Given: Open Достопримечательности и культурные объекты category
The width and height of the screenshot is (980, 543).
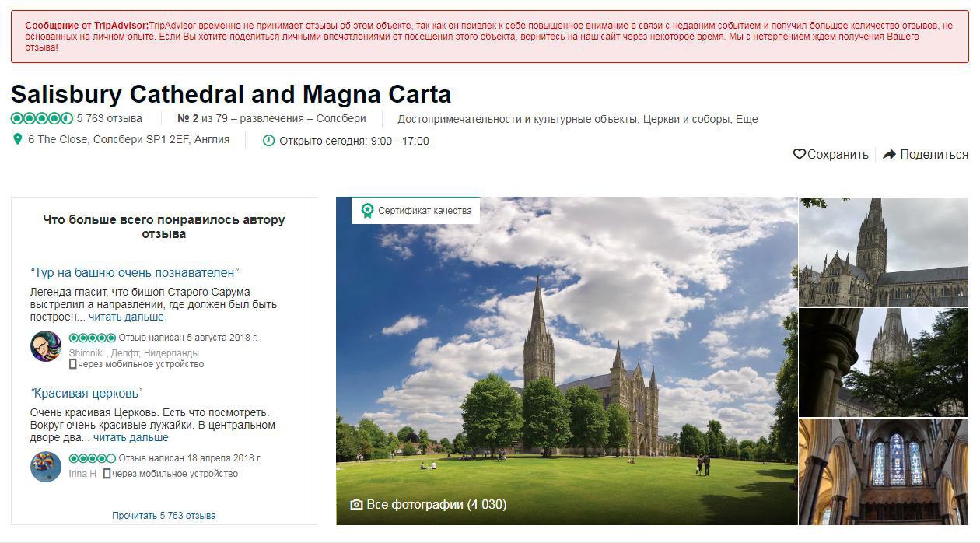Looking at the screenshot, I should pyautogui.click(x=518, y=119).
